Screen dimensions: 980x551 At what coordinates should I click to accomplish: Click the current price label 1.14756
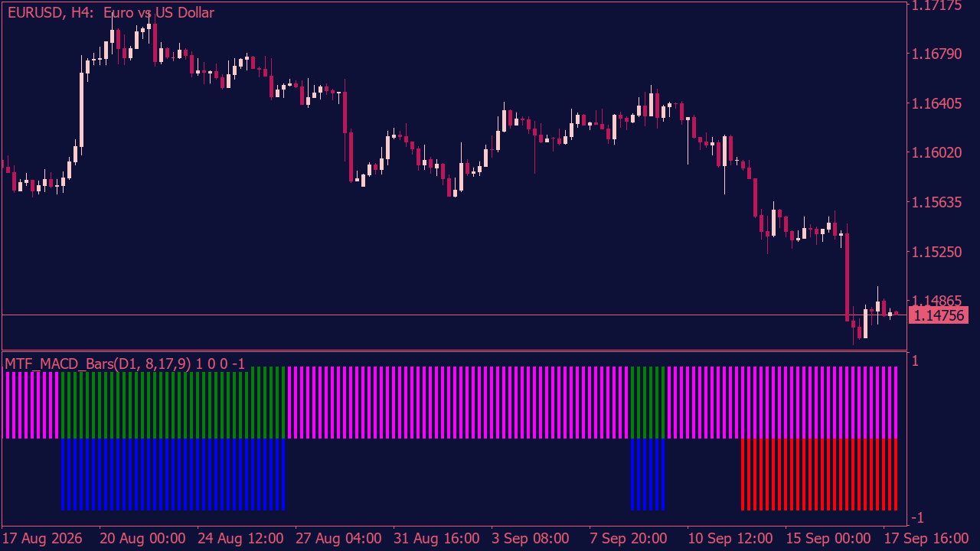click(939, 315)
